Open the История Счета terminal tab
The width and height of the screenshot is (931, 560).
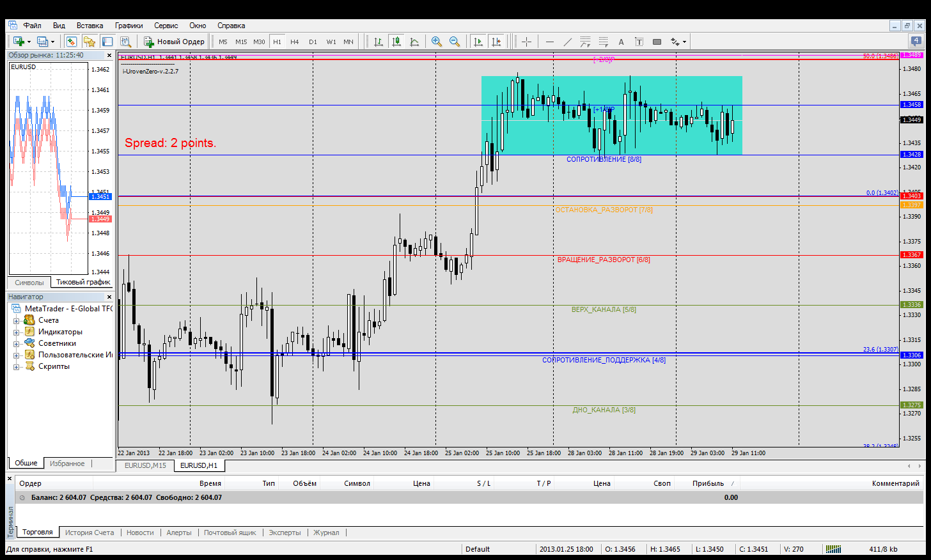coord(90,533)
